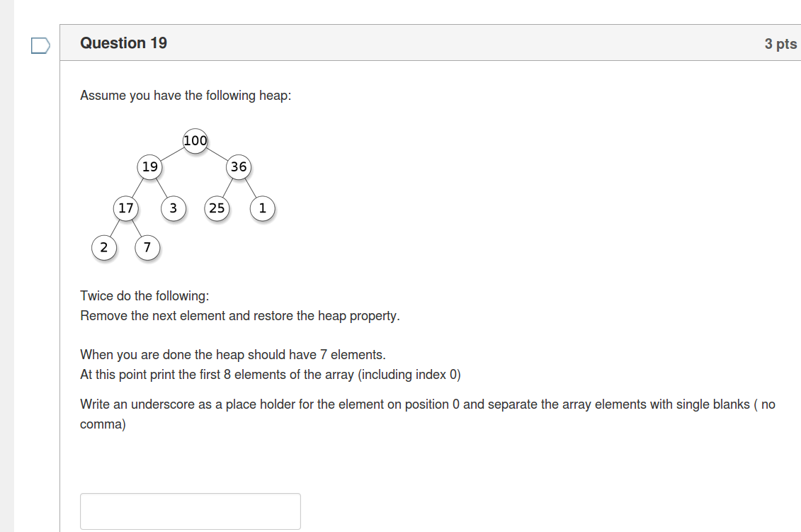Click the answer text input box
This screenshot has height=532, width=801.
pyautogui.click(x=191, y=511)
